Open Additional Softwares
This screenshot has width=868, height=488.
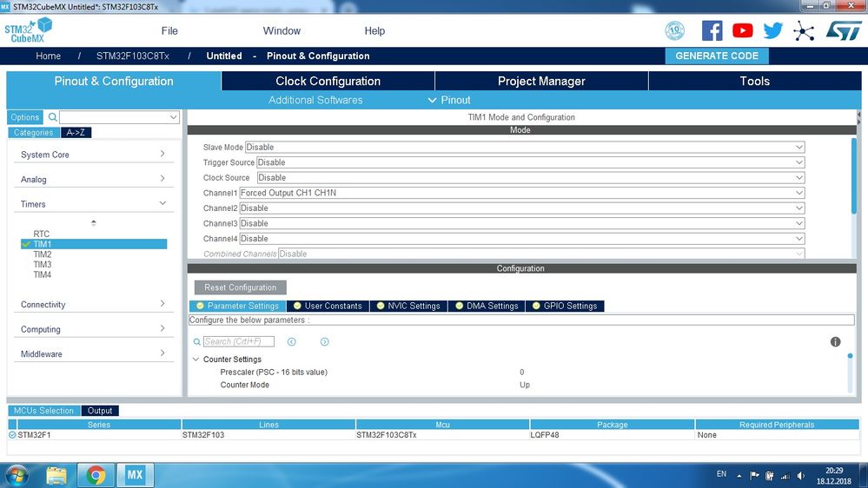point(315,100)
